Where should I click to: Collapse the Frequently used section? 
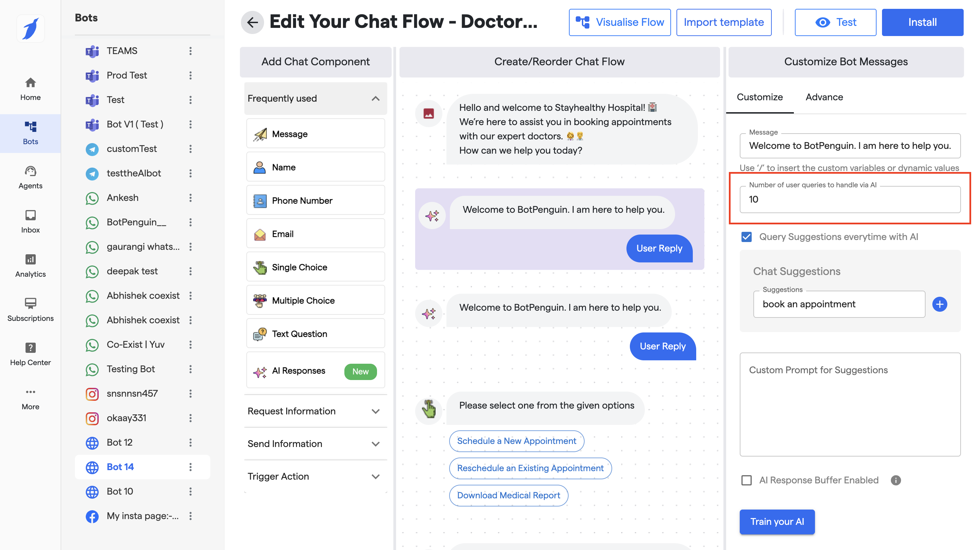coord(375,99)
